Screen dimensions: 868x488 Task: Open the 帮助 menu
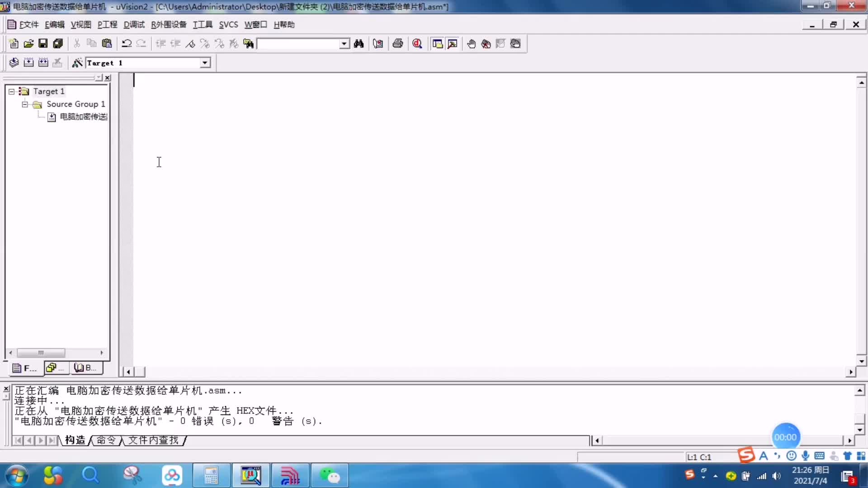pos(284,24)
